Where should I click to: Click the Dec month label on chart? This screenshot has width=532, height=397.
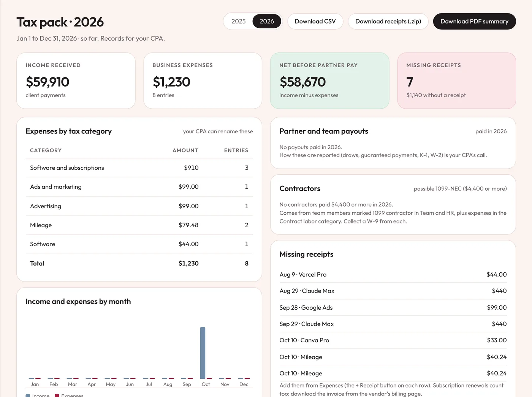pyautogui.click(x=244, y=384)
